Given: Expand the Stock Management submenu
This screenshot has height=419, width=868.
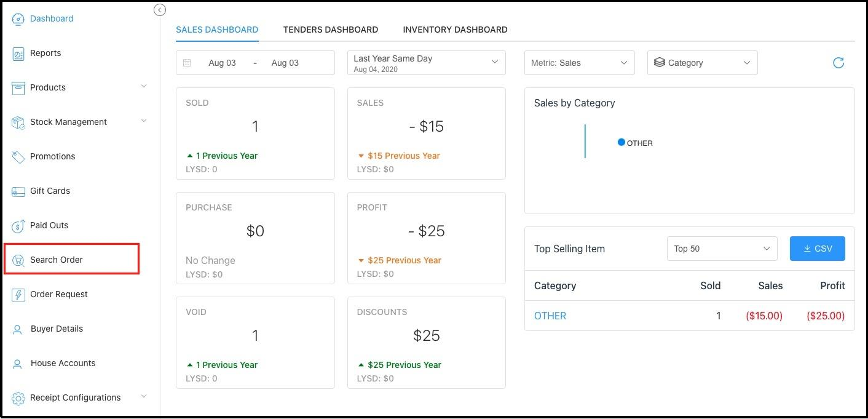Looking at the screenshot, I should pyautogui.click(x=144, y=121).
